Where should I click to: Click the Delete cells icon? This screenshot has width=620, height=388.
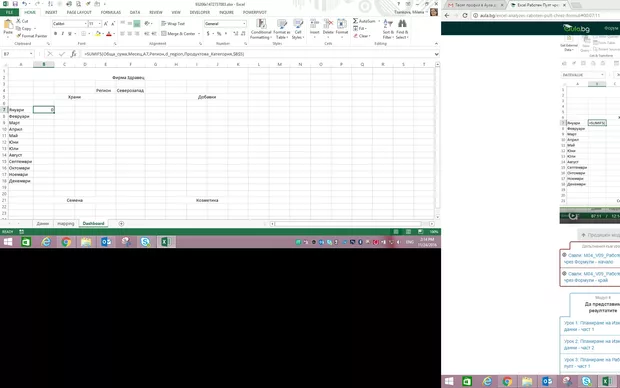point(328,25)
